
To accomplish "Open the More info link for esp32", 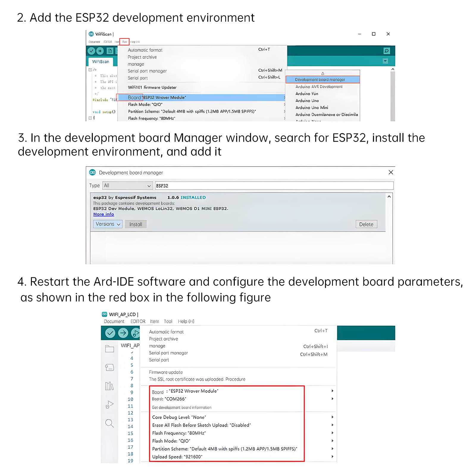I will tap(104, 214).
